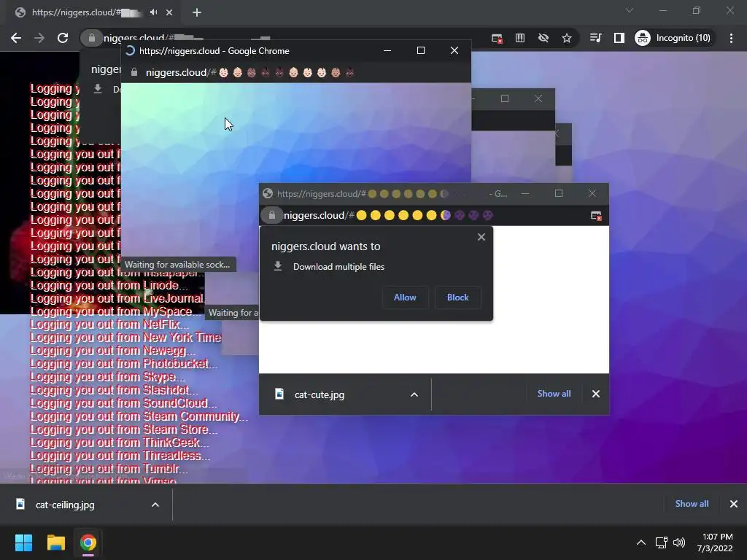This screenshot has width=747, height=560.
Task: Block downloading multiple files
Action: point(458,297)
